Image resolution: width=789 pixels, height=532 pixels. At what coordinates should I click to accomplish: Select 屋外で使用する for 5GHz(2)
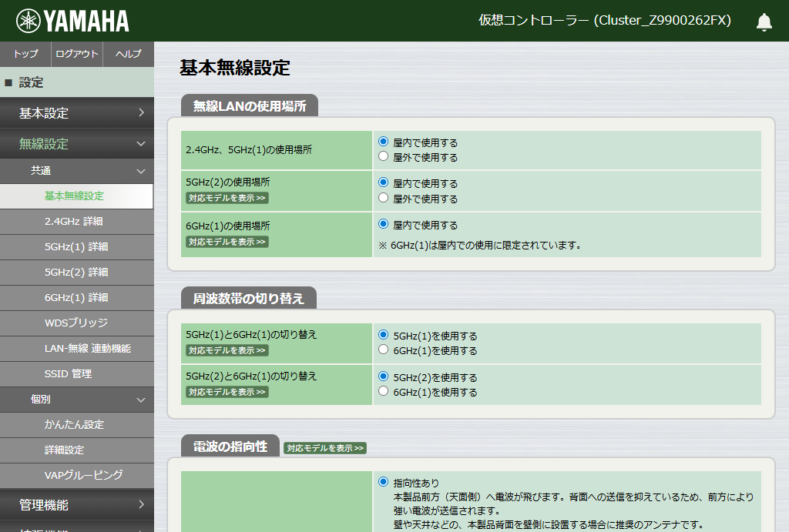pos(384,198)
